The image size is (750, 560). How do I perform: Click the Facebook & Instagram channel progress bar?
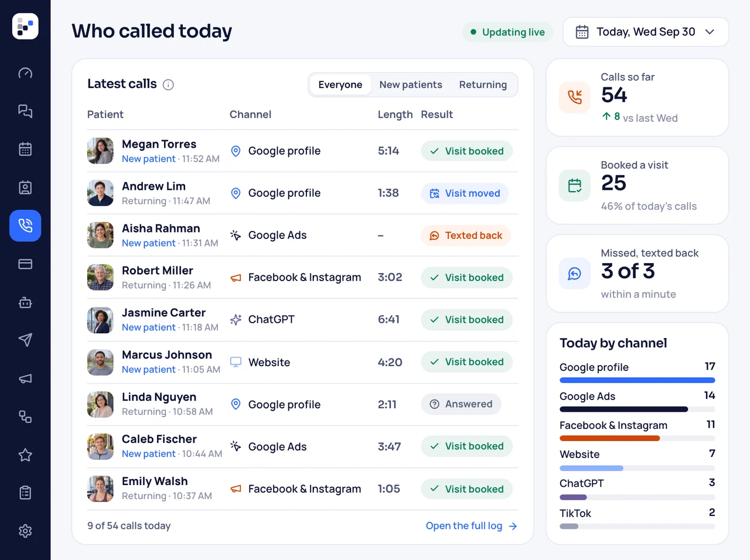[x=637, y=438]
